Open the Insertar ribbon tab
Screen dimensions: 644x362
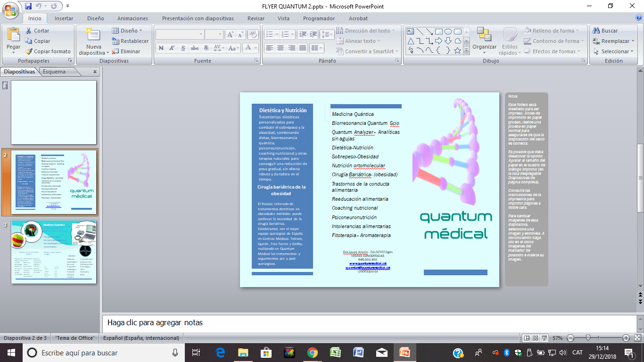coord(64,18)
